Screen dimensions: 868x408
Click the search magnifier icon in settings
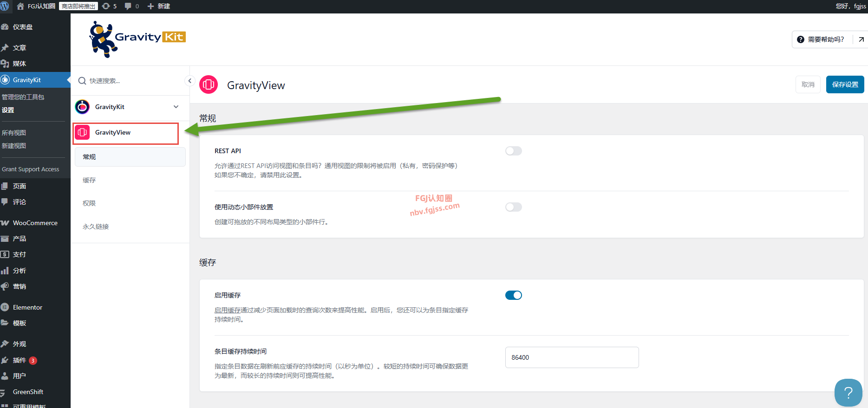pyautogui.click(x=82, y=81)
